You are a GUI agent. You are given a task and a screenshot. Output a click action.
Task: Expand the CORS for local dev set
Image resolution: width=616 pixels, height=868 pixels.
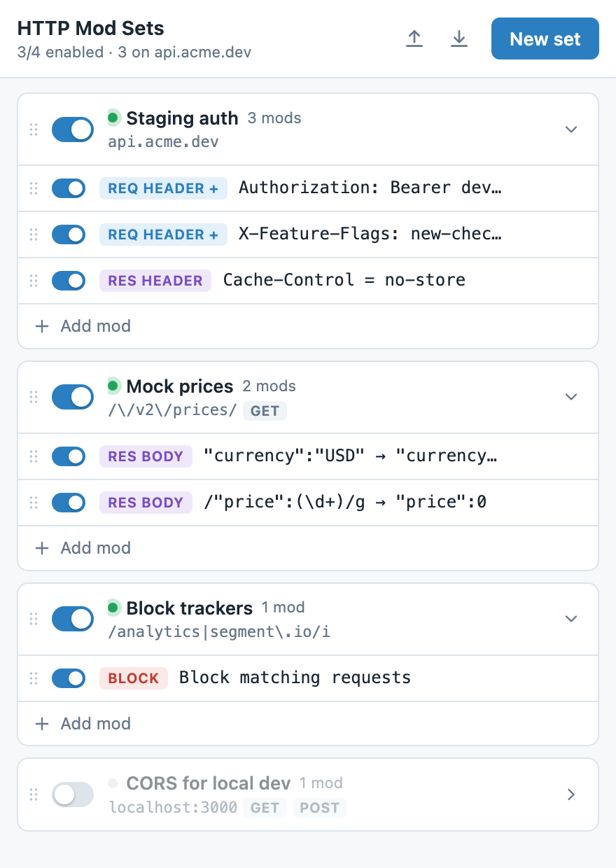pos(571,794)
